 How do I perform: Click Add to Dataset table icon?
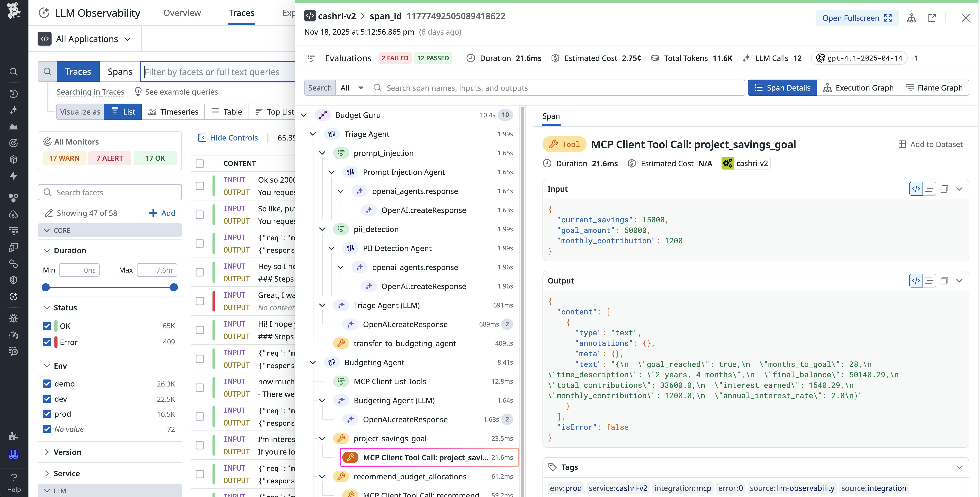coord(902,144)
